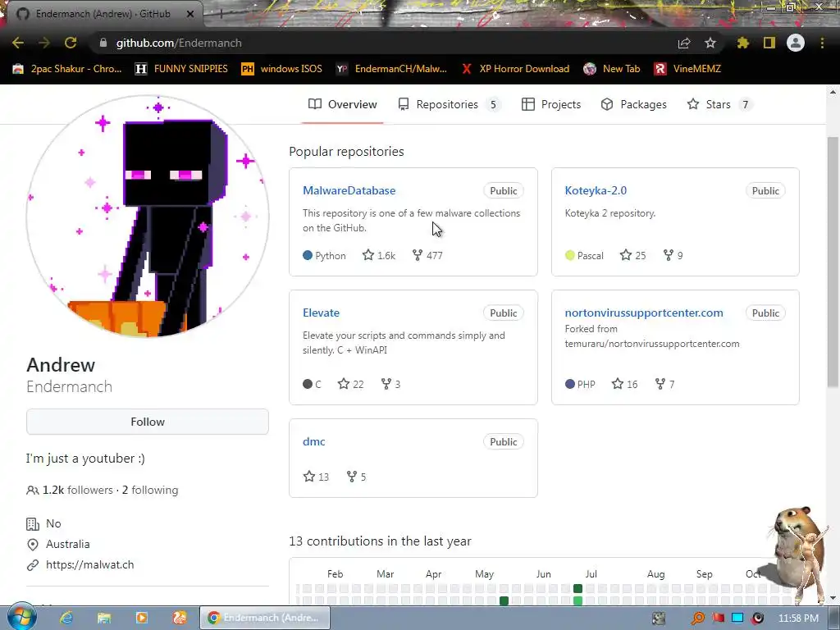Screen dimensions: 840x630
Task: Click the red flag tray icon
Action: (719, 619)
